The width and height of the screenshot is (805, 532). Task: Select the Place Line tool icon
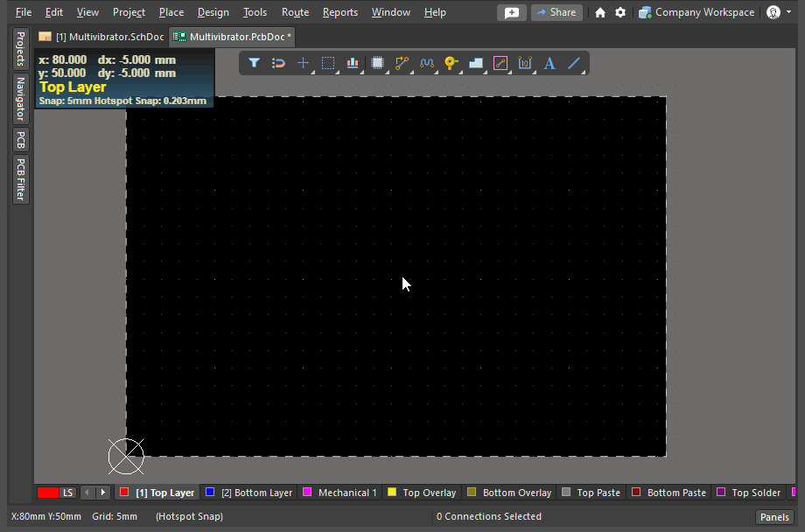coord(574,63)
